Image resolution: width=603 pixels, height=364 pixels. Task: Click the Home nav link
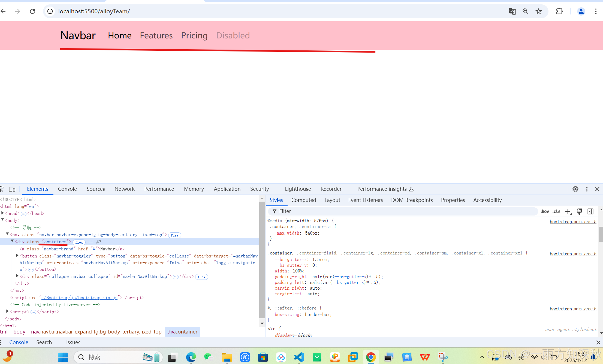coord(120,35)
